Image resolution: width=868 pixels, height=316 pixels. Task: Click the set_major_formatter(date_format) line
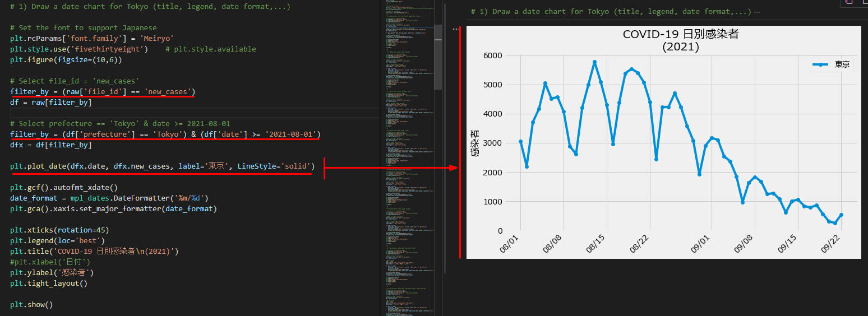point(113,209)
